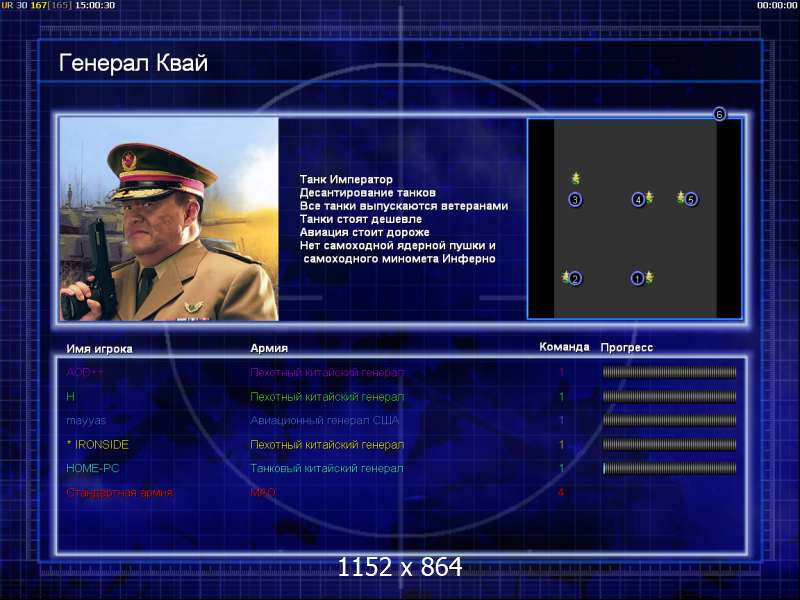Click the star icon beside position 4

tap(649, 196)
